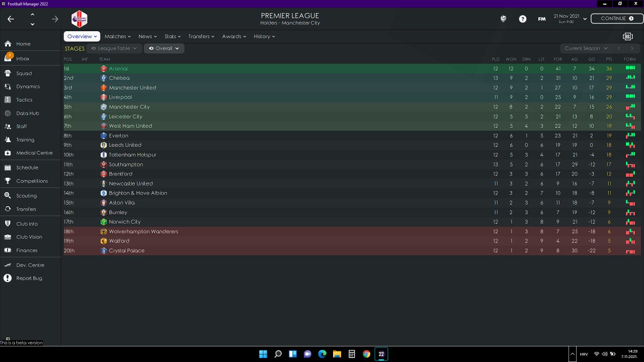Click Tottenham Hotspur in the table
This screenshot has width=644, height=362.
tap(132, 155)
